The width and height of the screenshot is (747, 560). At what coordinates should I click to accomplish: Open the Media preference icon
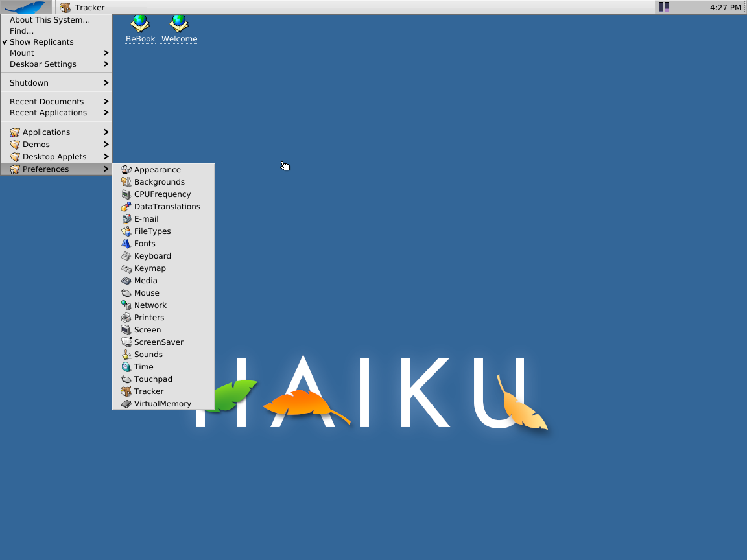[x=126, y=281]
